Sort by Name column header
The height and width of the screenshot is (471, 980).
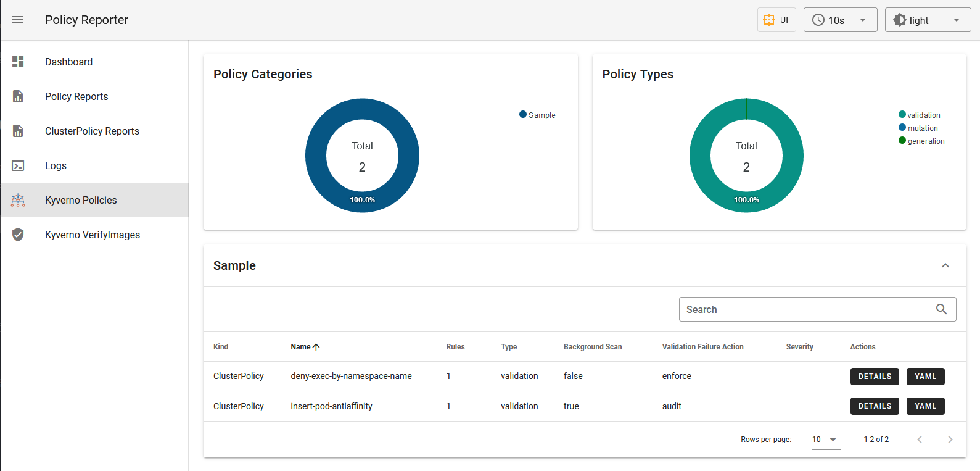[x=300, y=347]
